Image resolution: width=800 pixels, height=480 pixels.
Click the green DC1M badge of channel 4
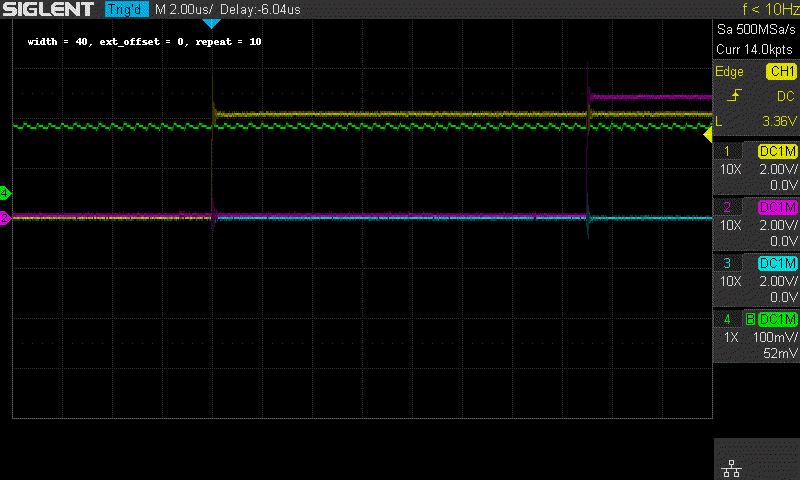click(778, 319)
